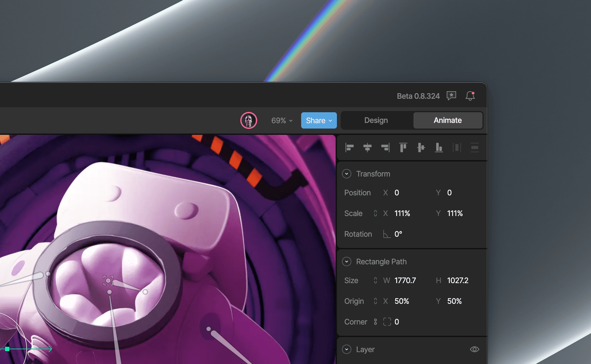Edit Origin Y value 50%

(x=455, y=301)
